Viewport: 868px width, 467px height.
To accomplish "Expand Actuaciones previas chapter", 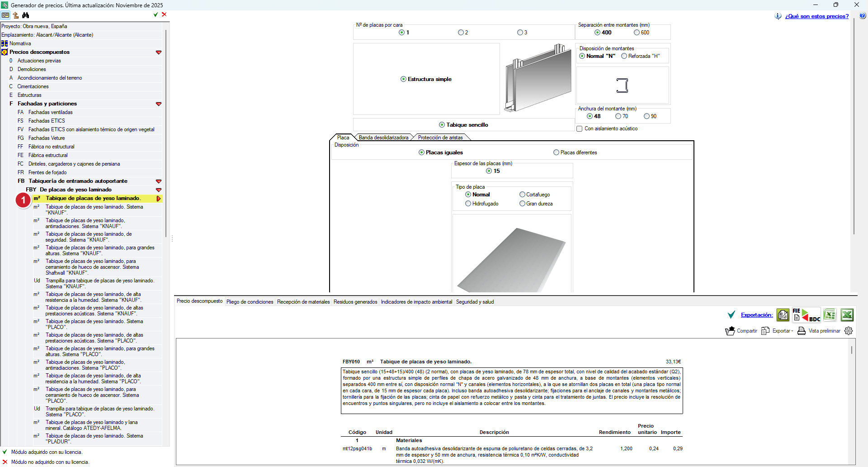I will click(x=39, y=61).
